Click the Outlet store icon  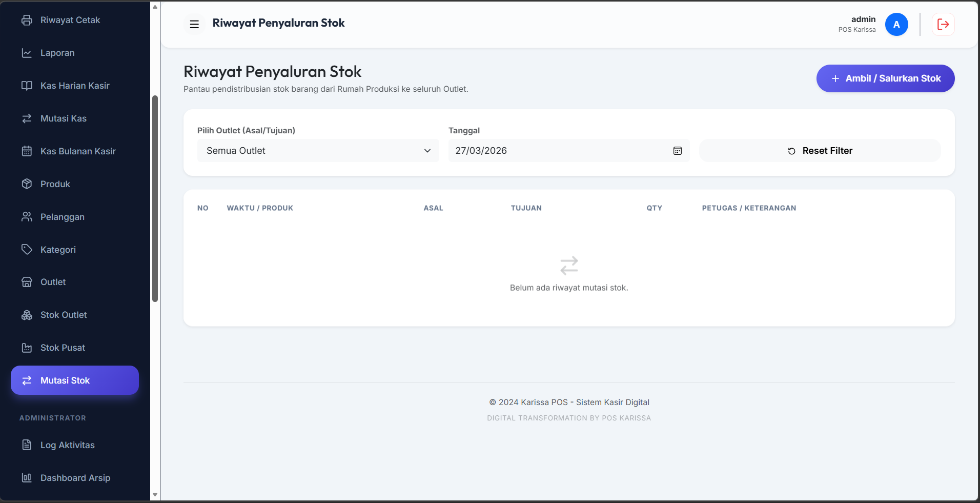27,282
